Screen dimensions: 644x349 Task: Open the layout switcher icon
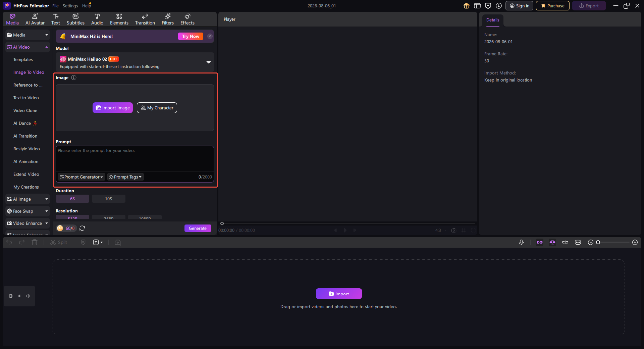[x=477, y=6]
